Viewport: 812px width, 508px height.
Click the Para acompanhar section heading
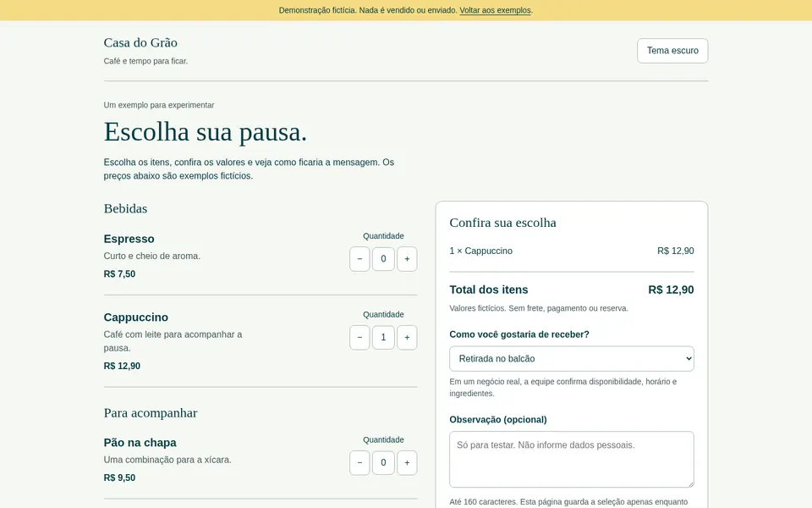pos(151,413)
